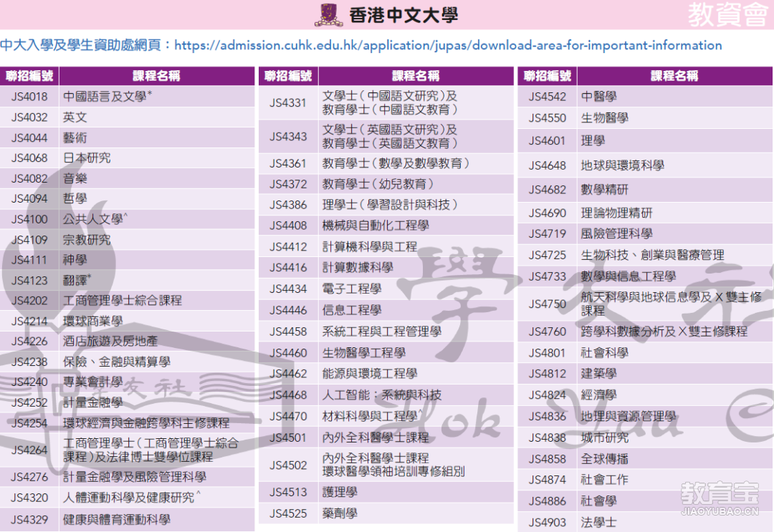
Task: Click 地球與環境科學 programme
Action: click(x=623, y=165)
